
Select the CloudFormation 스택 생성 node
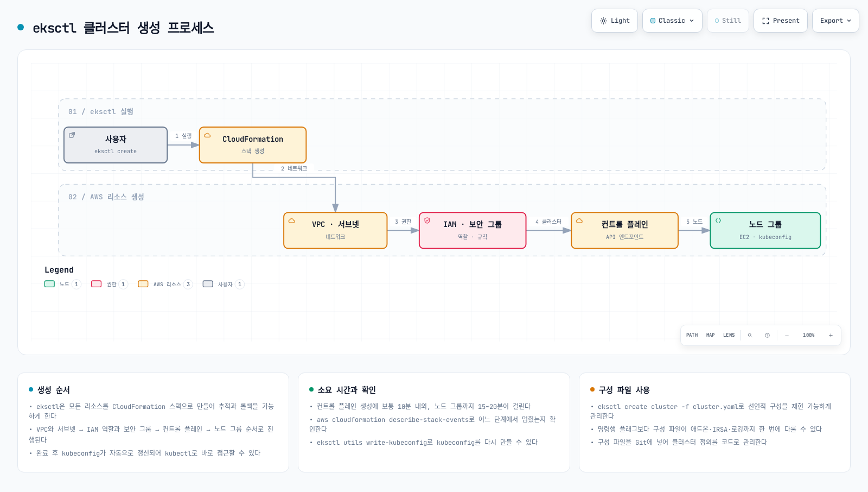click(253, 145)
